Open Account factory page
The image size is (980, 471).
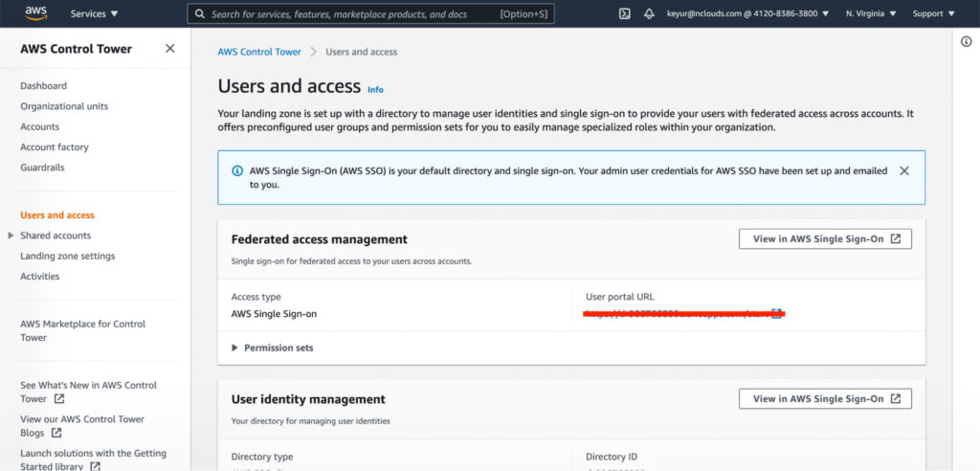[x=55, y=147]
